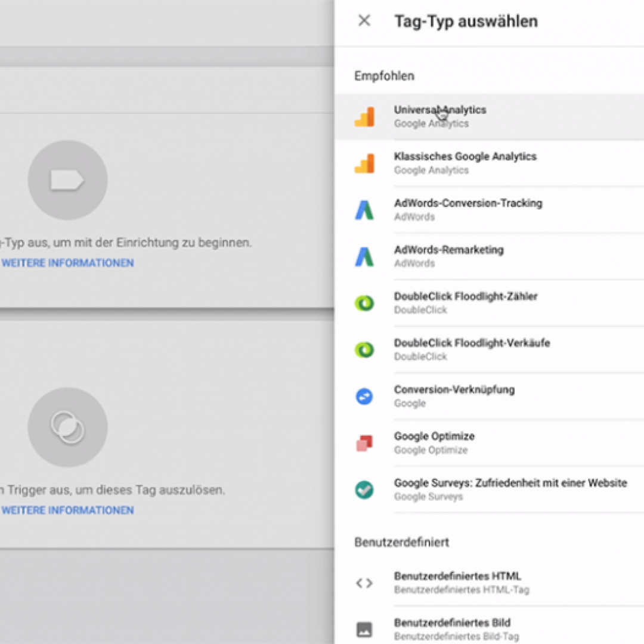Click the Benutzerdefiniertes HTML code brackets icon
Viewport: 644px width, 644px height.
[364, 583]
